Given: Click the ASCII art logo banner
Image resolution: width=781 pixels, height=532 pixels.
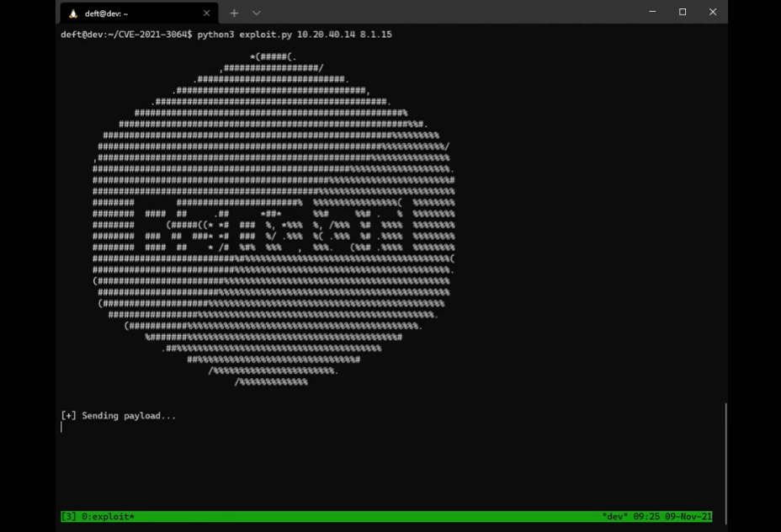Looking at the screenshot, I should point(274,219).
